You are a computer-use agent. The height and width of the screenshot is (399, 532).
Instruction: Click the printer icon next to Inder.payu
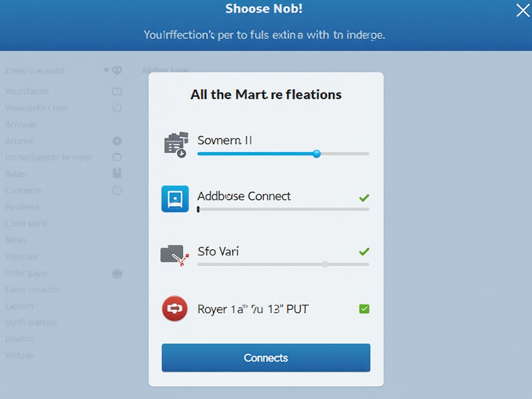117,274
